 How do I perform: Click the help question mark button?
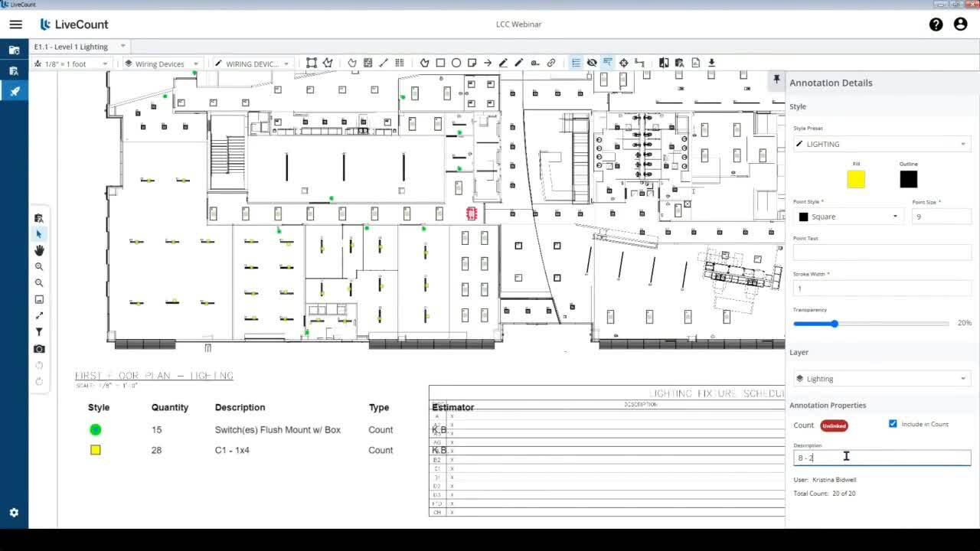[936, 24]
